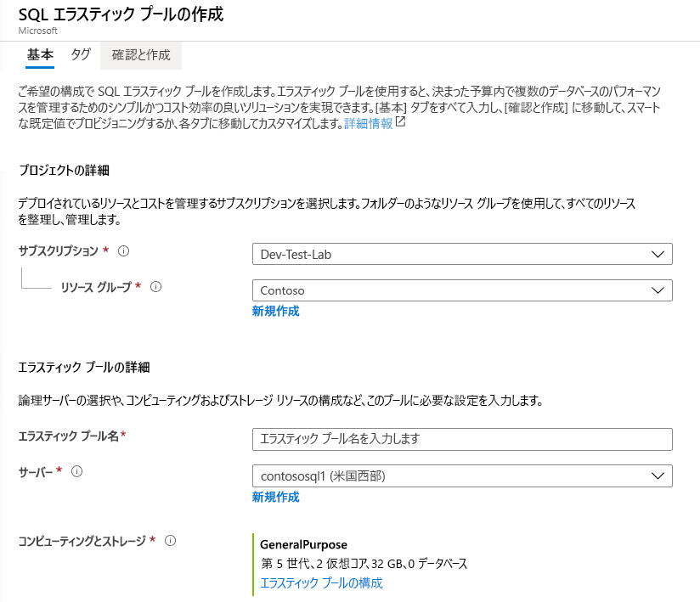Click the SQL エラスティック プールの作成 page title
This screenshot has width=700, height=602.
click(x=121, y=14)
